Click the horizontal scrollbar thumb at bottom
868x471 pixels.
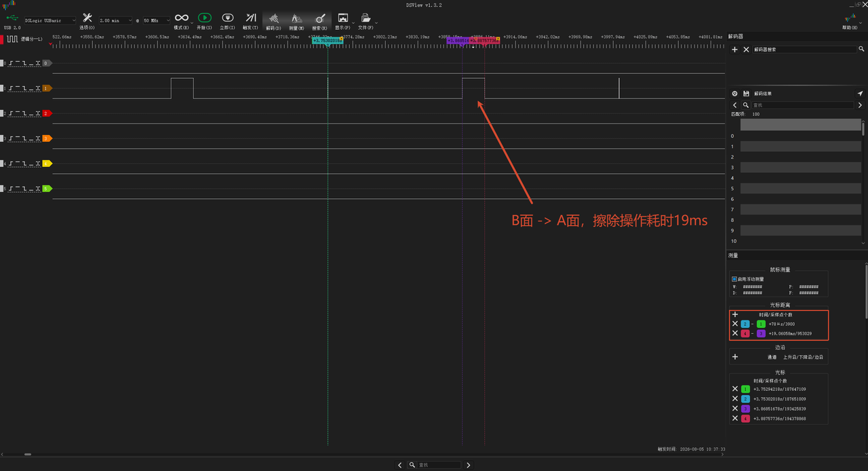27,454
